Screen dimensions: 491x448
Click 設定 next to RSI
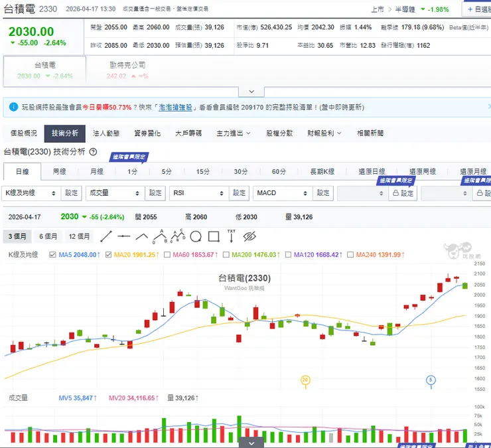coord(240,193)
